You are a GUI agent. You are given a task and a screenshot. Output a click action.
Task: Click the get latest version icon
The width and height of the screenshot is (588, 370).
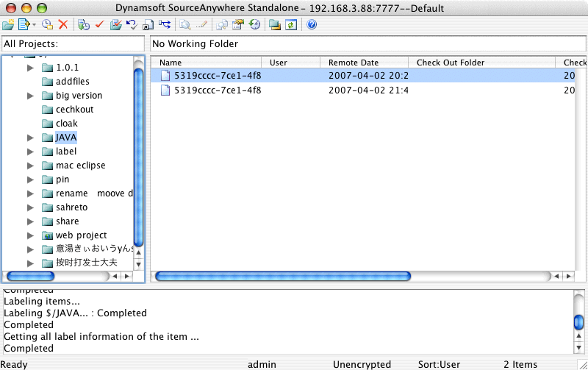coord(83,24)
